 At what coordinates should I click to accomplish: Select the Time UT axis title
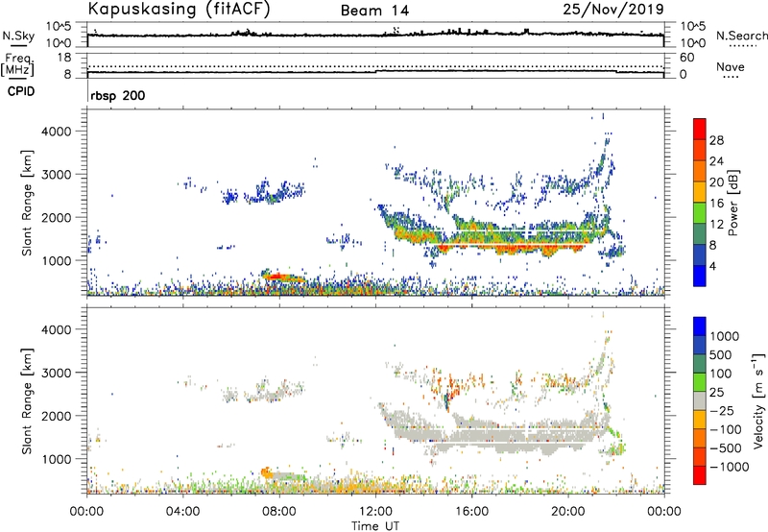coord(375,526)
